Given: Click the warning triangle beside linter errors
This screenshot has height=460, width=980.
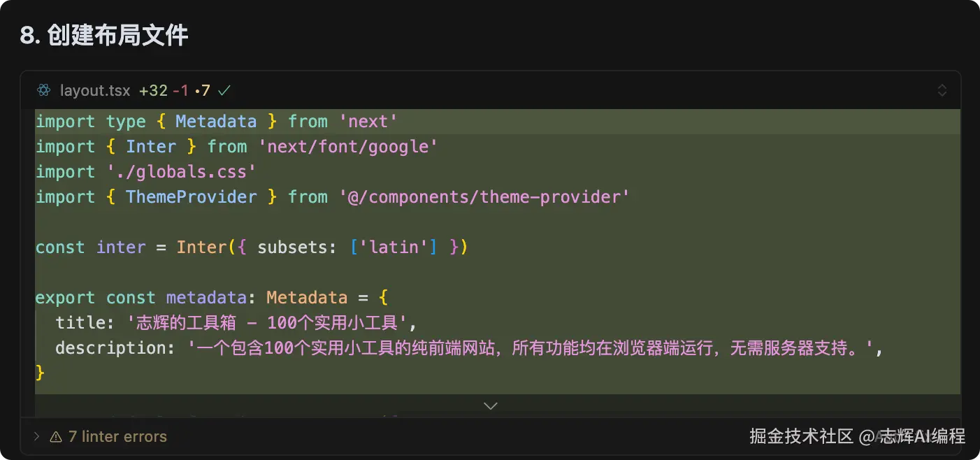Looking at the screenshot, I should [x=56, y=437].
